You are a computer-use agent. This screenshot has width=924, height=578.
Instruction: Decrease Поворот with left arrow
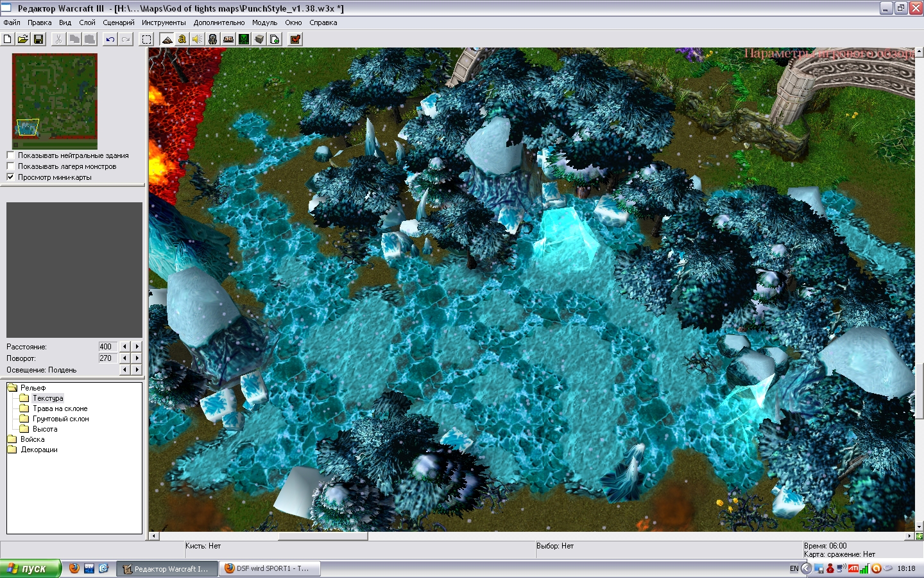[x=125, y=358]
